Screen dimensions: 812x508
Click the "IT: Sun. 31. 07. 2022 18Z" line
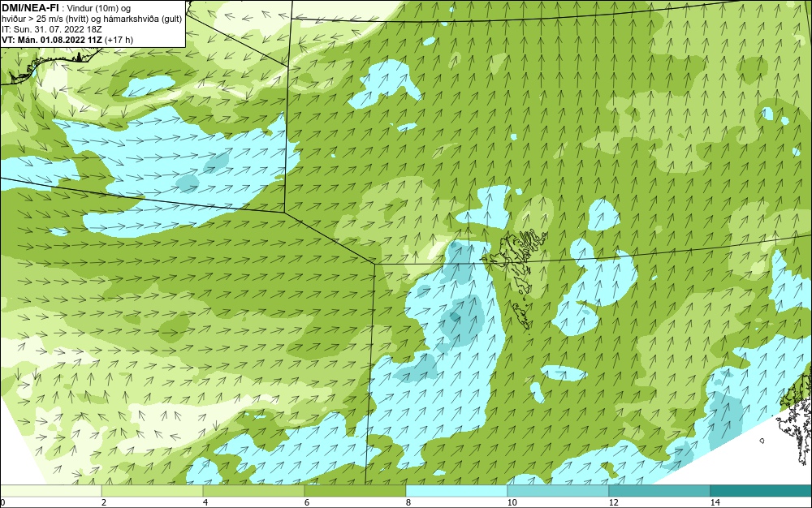point(52,29)
